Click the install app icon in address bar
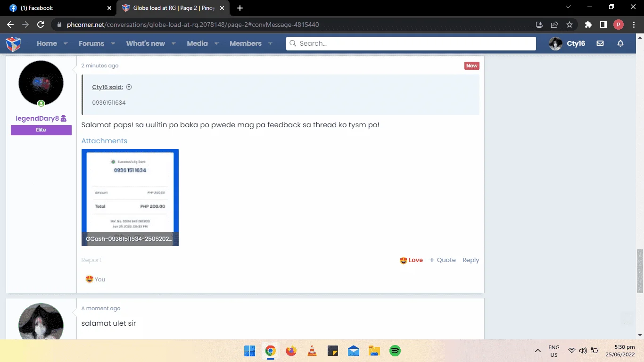The width and height of the screenshot is (644, 362). 539,25
